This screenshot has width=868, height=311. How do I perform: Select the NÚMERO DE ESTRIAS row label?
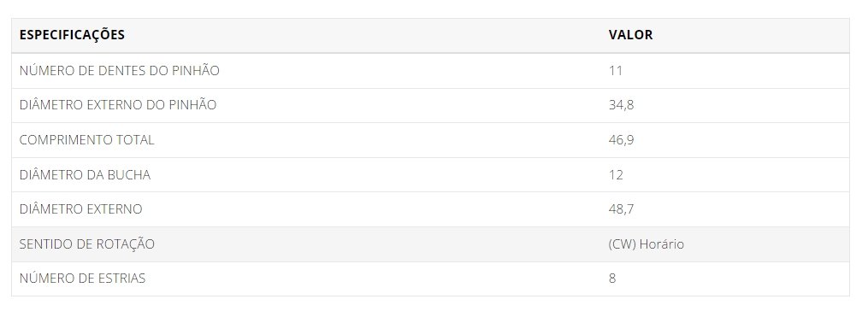pyautogui.click(x=82, y=279)
